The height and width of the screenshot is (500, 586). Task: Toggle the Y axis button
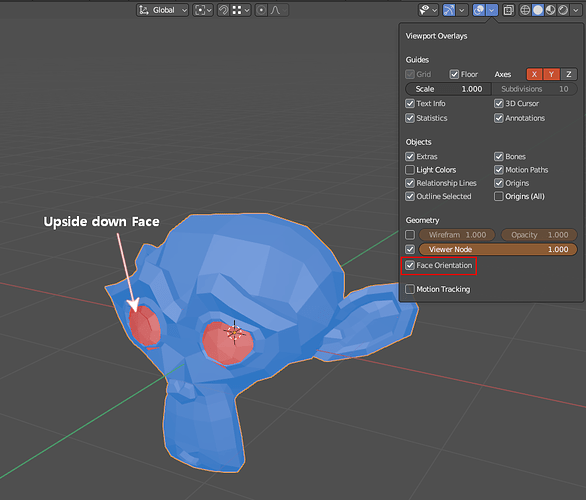pyautogui.click(x=552, y=74)
